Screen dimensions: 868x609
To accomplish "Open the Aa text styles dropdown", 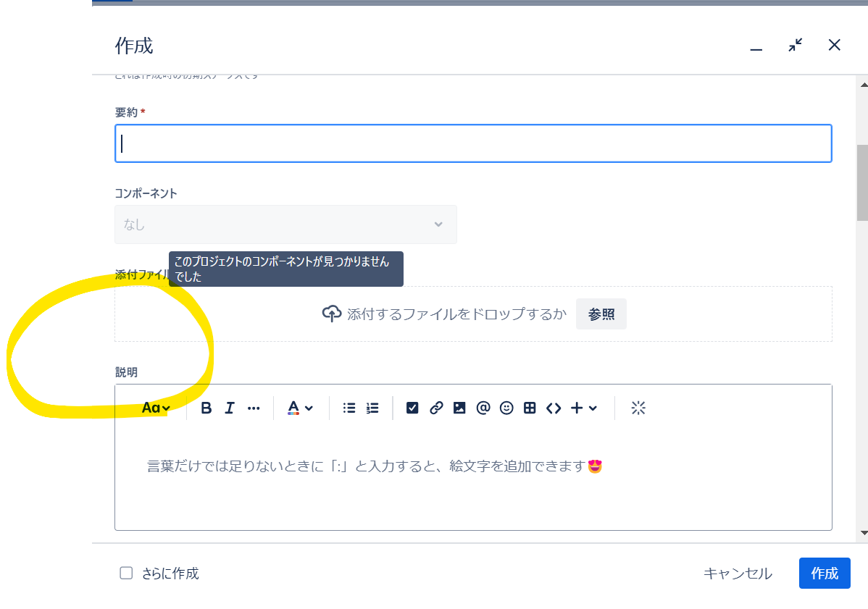I will pyautogui.click(x=156, y=408).
